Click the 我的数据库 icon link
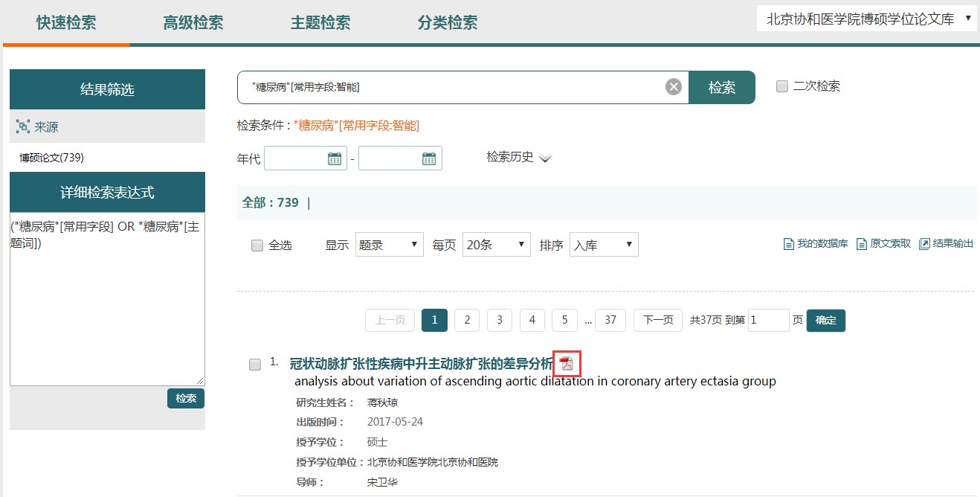980x497 pixels. pos(789,244)
